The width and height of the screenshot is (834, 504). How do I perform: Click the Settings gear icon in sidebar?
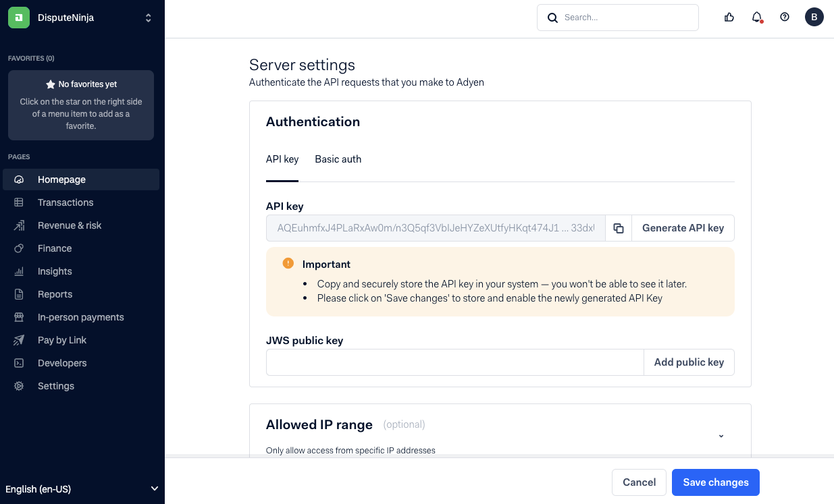point(19,386)
